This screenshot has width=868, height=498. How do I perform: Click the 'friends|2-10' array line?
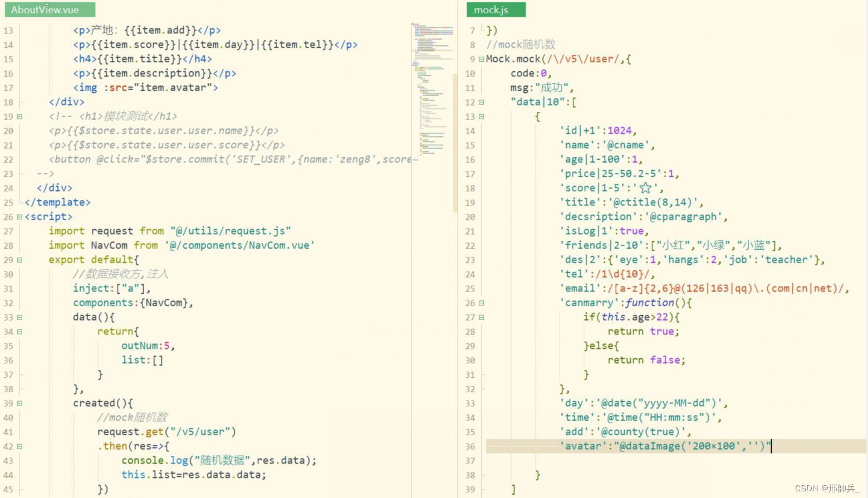pos(671,245)
